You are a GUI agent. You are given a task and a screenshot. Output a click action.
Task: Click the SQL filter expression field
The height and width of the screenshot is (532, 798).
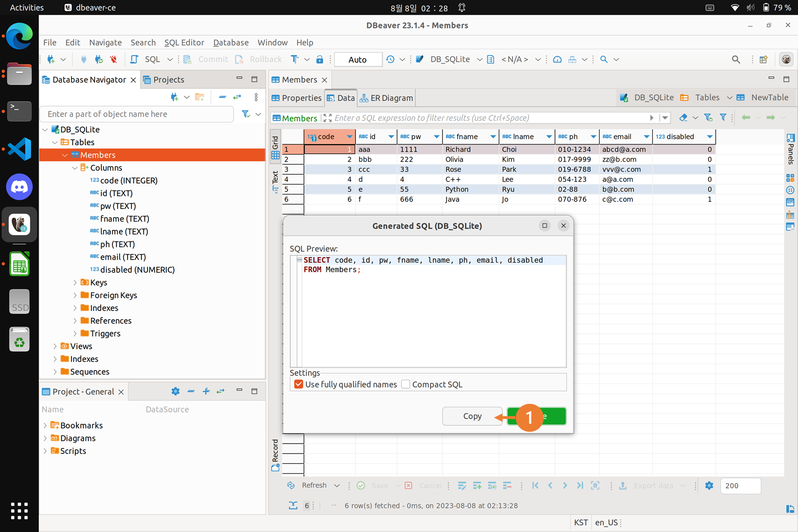pos(489,118)
